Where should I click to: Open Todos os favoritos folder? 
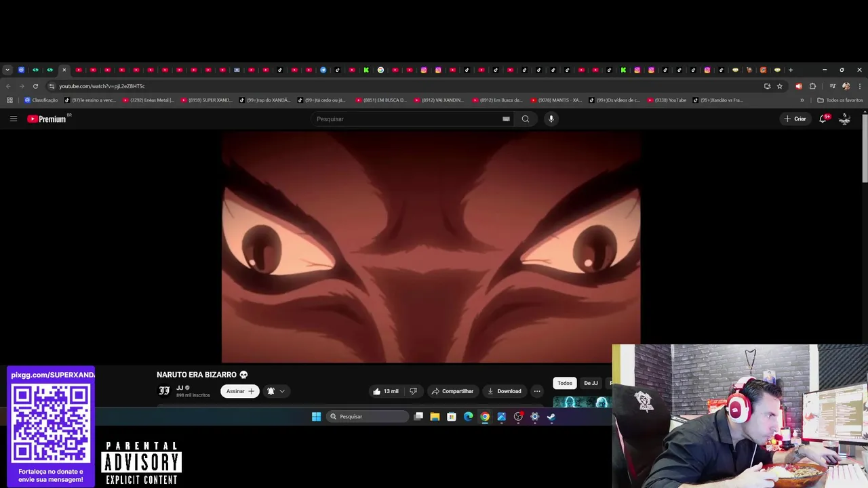coord(840,100)
